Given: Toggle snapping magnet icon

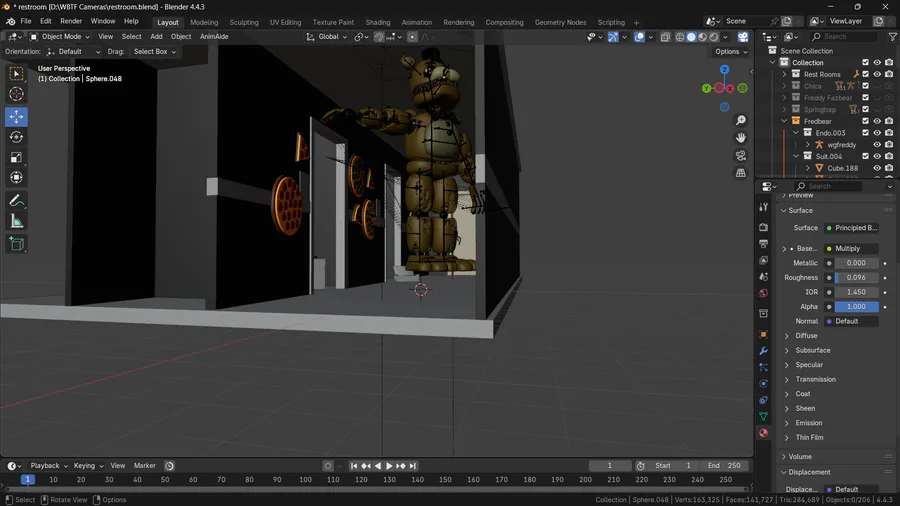Looking at the screenshot, I should [x=379, y=37].
